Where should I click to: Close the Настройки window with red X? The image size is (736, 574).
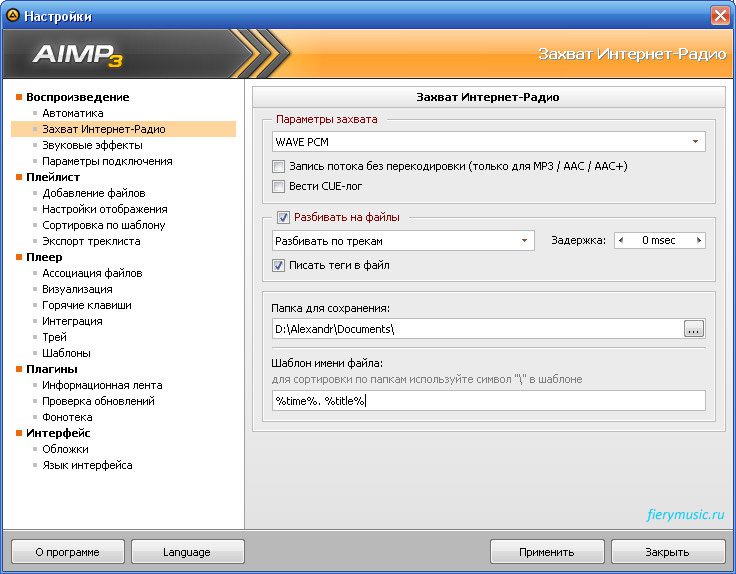(x=721, y=15)
